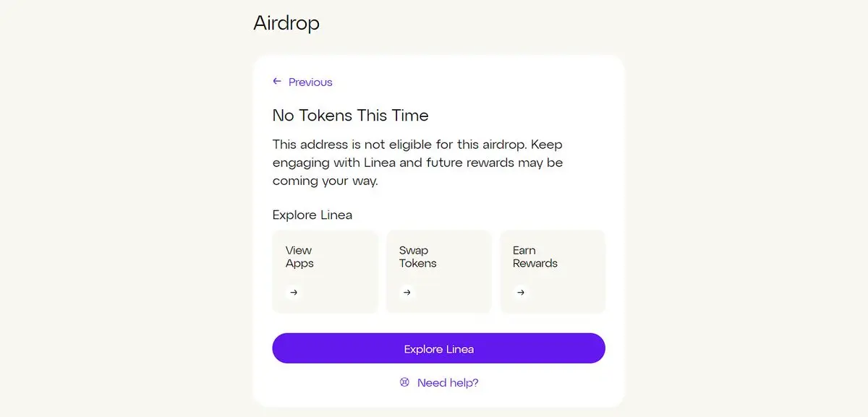Open the View Apps card
The height and width of the screenshot is (417, 868).
325,272
